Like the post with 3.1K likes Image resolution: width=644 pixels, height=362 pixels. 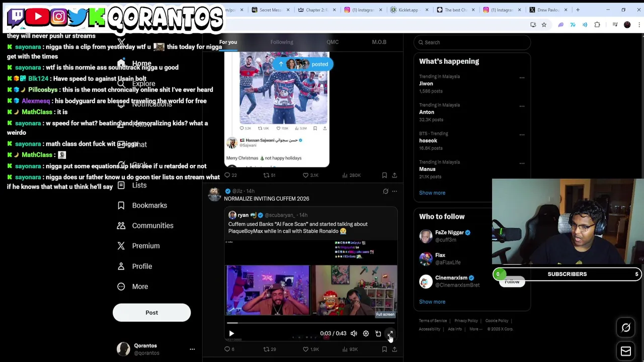point(310,175)
